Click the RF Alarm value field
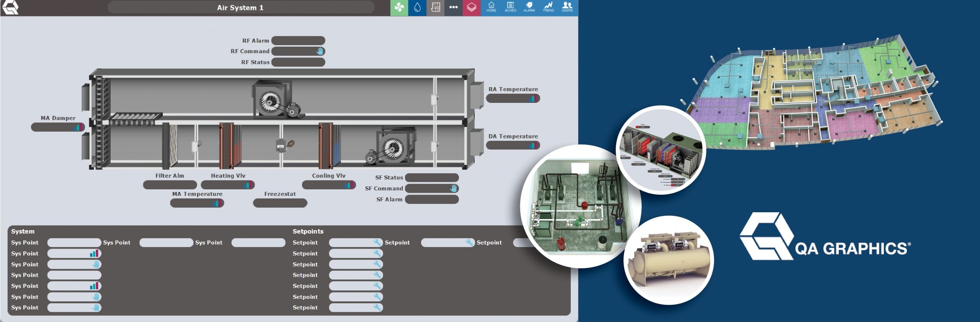This screenshot has width=980, height=322. 298,41
